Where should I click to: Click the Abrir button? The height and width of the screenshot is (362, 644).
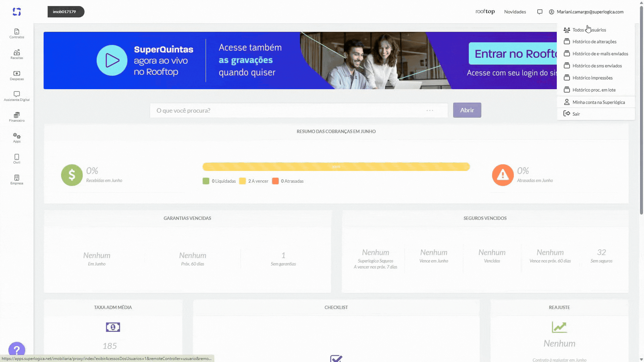pos(467,110)
